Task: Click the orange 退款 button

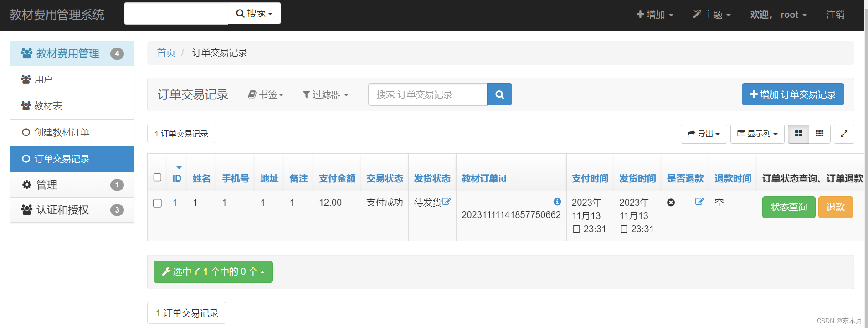Action: (x=835, y=207)
